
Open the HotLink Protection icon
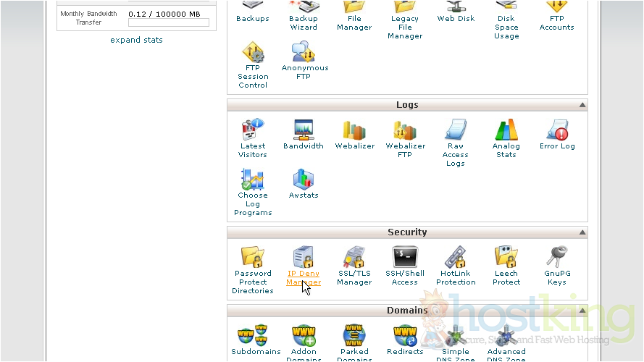tap(456, 257)
